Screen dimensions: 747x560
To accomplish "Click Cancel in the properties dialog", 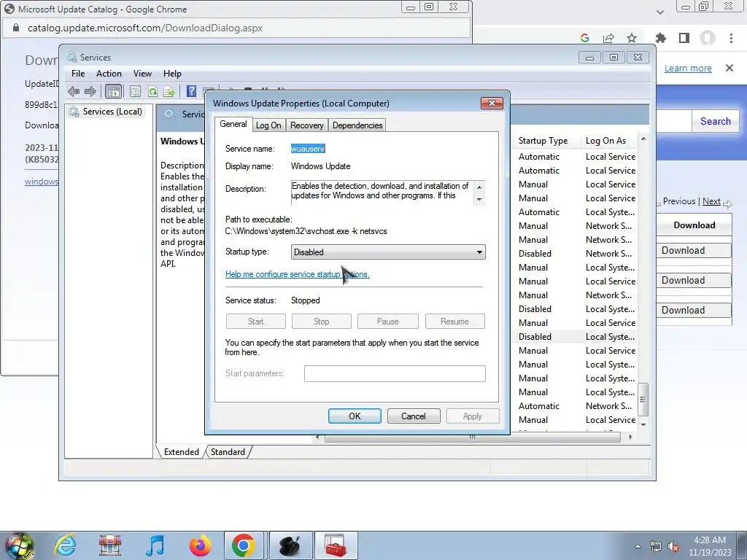I will pos(413,416).
